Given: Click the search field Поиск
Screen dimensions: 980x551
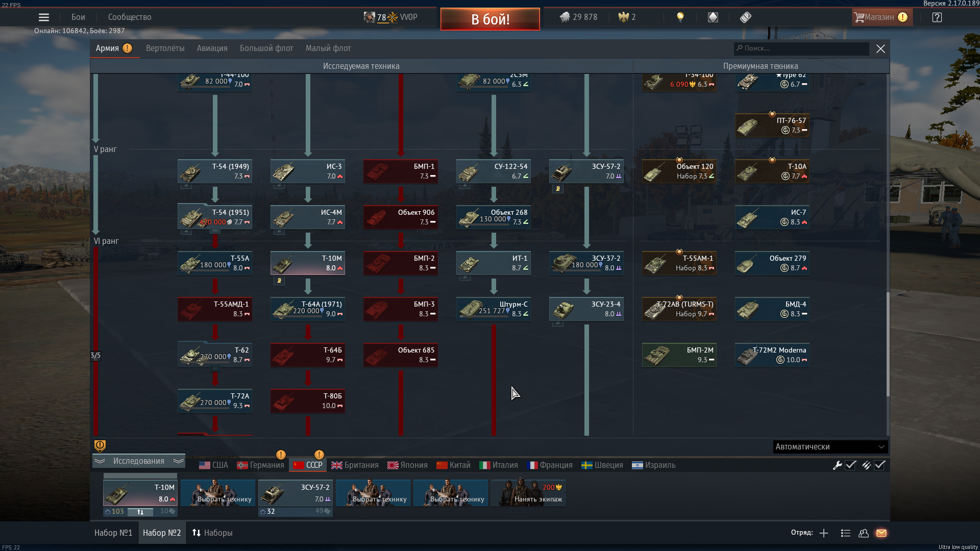Looking at the screenshot, I should coord(801,48).
